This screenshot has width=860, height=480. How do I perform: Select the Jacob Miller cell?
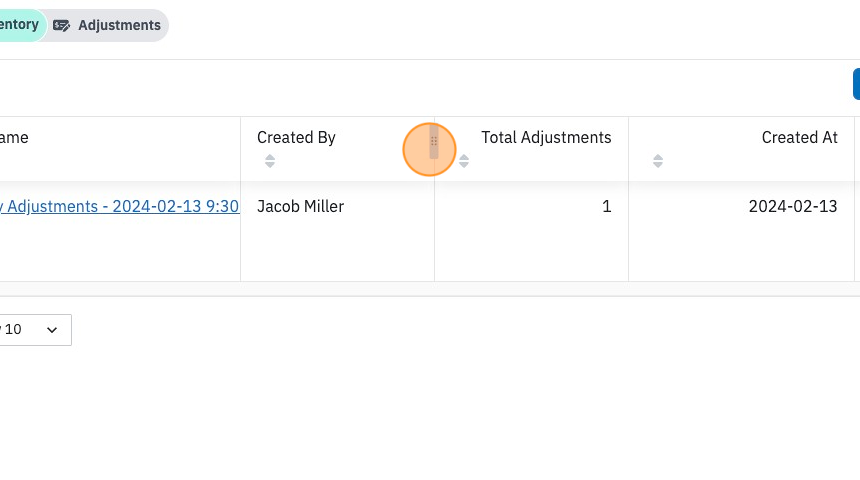pos(301,206)
